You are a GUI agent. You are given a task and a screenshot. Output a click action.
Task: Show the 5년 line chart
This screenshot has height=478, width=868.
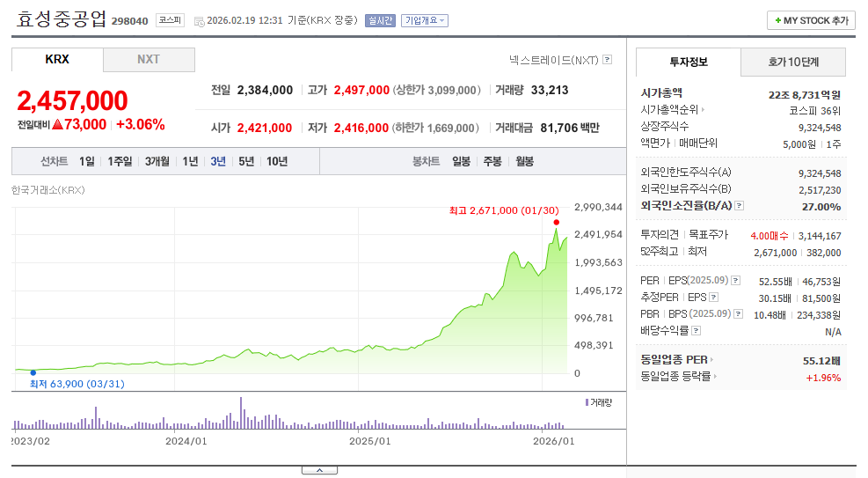246,161
